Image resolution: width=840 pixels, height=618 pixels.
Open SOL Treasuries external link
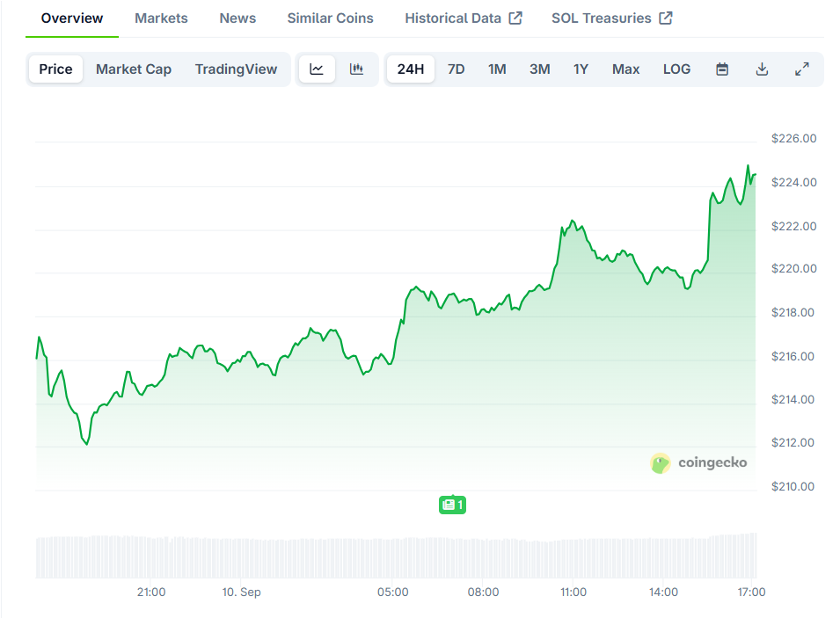(611, 18)
